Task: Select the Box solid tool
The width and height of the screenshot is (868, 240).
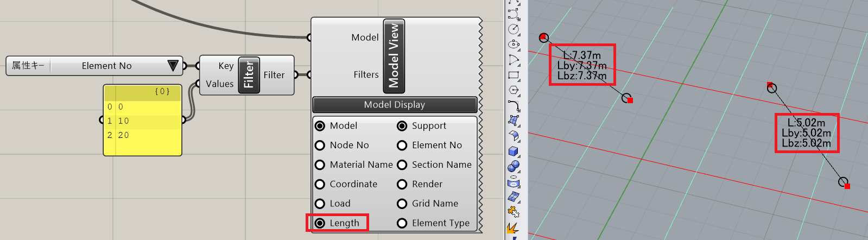Action: [x=514, y=151]
